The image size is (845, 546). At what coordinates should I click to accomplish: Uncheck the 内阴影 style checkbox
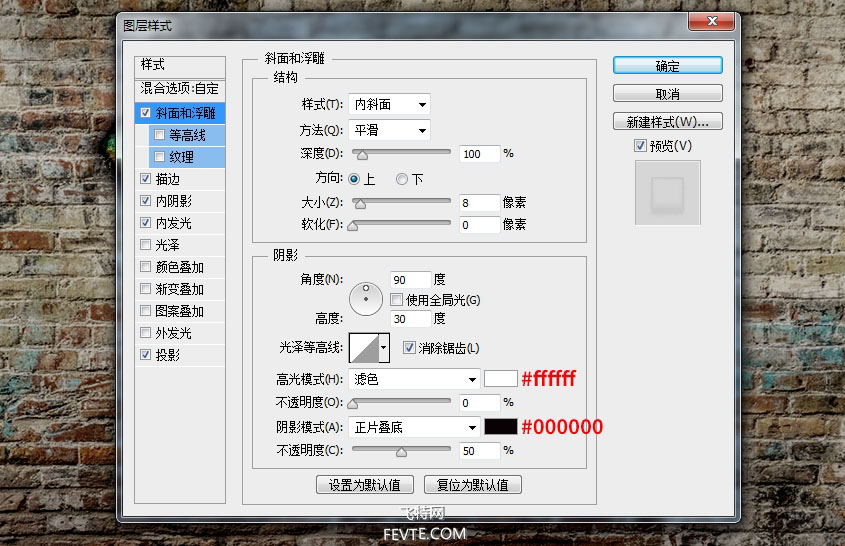[x=145, y=201]
